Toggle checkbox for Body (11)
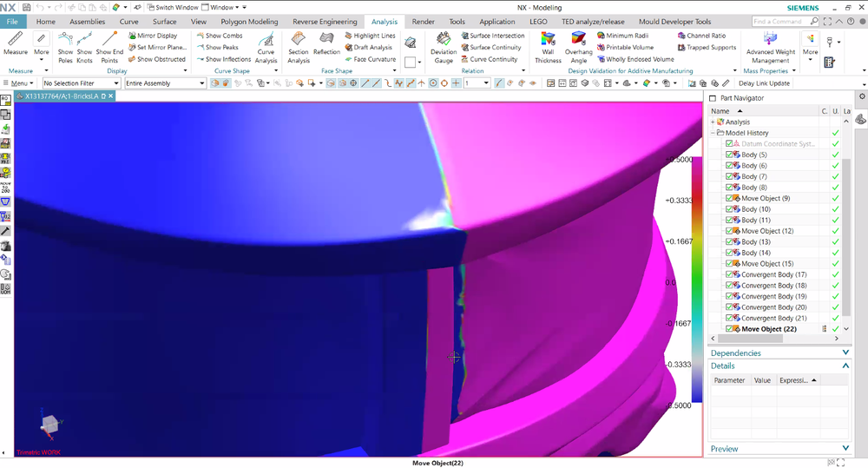 point(729,220)
